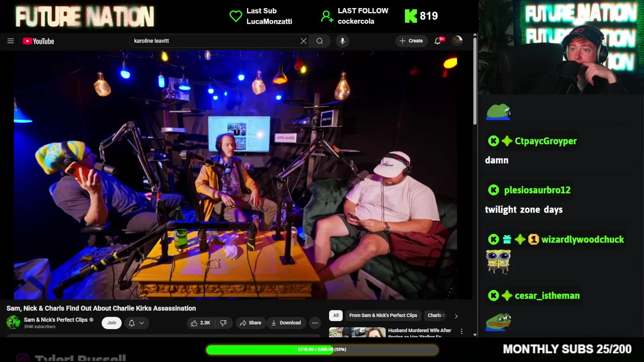The height and width of the screenshot is (362, 644).
Task: Clear the search text with X icon
Action: (x=303, y=41)
